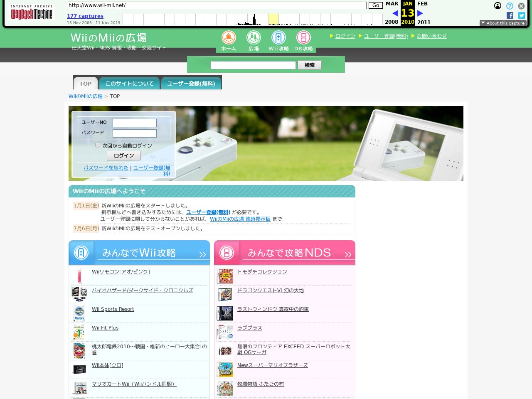Viewport: 532px width, 399px height.
Task: Open the パスワードを忘れた link
Action: [106, 168]
